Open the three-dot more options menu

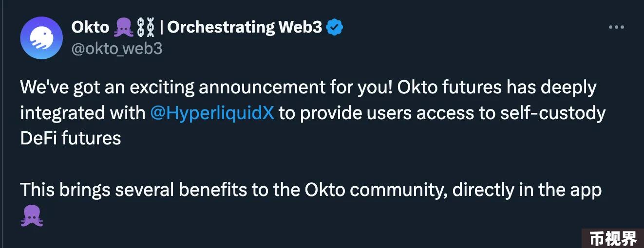pos(616,27)
